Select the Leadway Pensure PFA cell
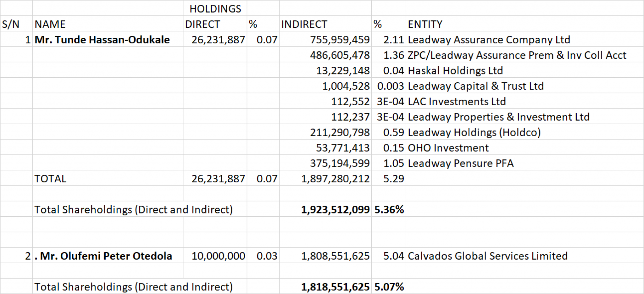Image resolution: width=644 pixels, height=294 pixels. (x=460, y=163)
